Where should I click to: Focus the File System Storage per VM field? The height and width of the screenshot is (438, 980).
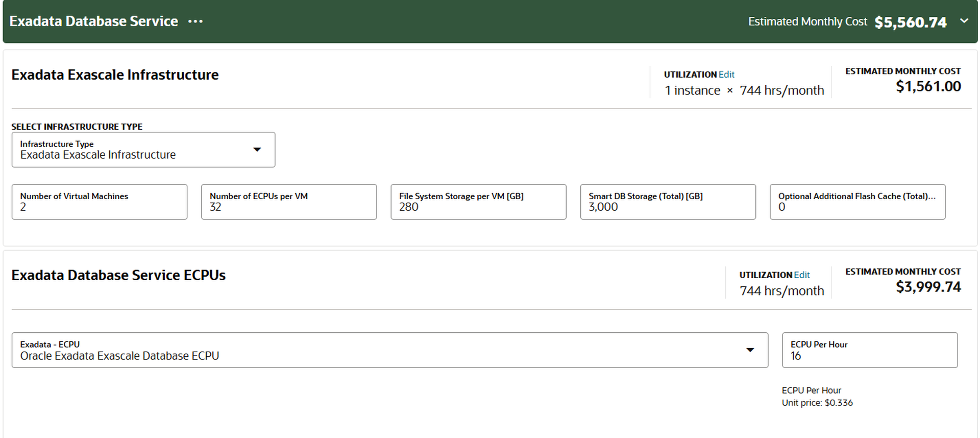[x=478, y=202]
